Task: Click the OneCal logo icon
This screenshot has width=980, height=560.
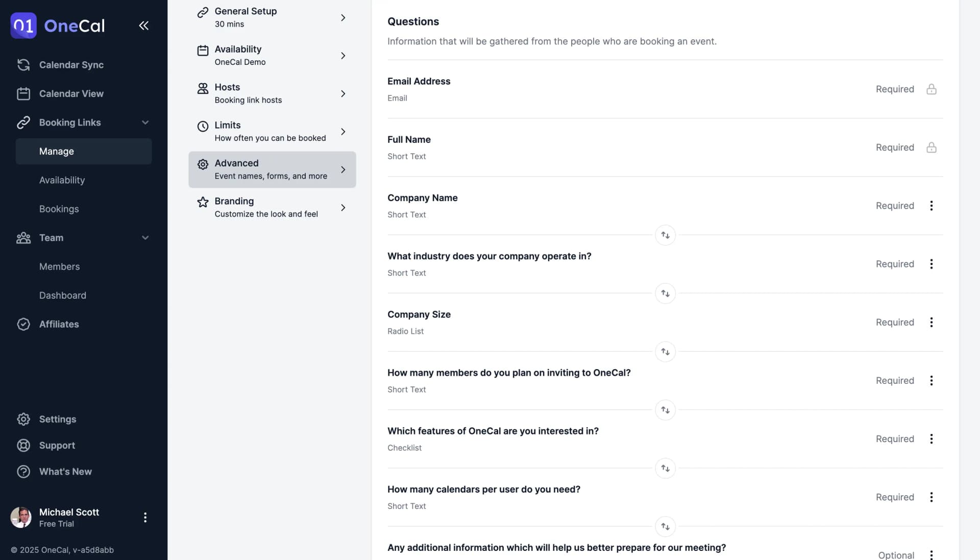Action: tap(23, 25)
